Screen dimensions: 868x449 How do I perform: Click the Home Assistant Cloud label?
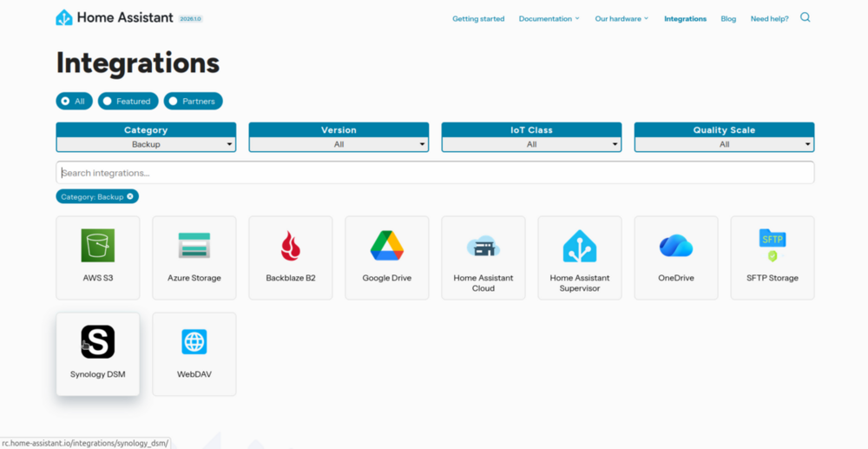483,283
